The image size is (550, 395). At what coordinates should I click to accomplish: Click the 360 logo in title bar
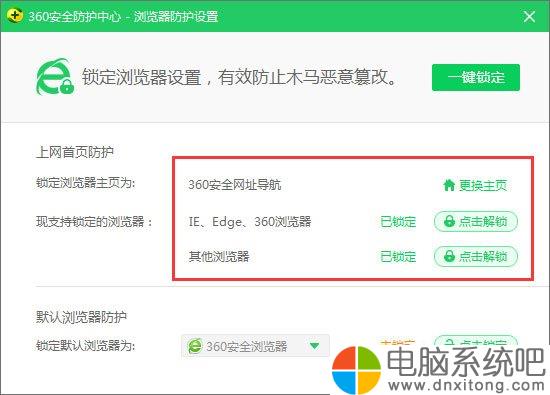[15, 15]
